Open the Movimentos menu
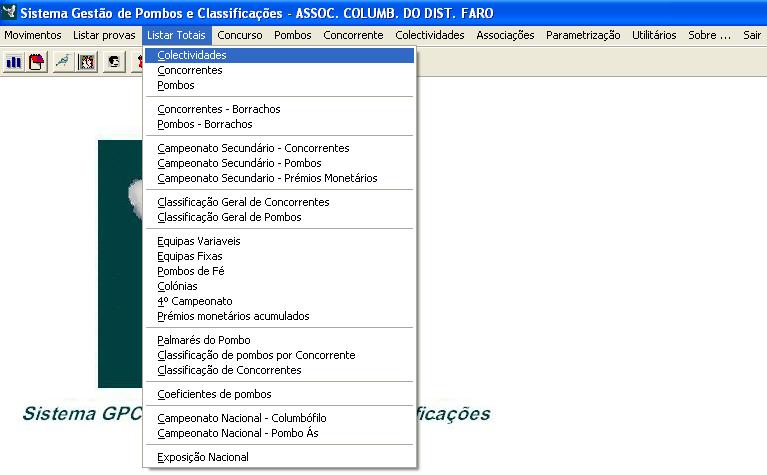Viewport: 767px width, 475px height. [x=33, y=35]
